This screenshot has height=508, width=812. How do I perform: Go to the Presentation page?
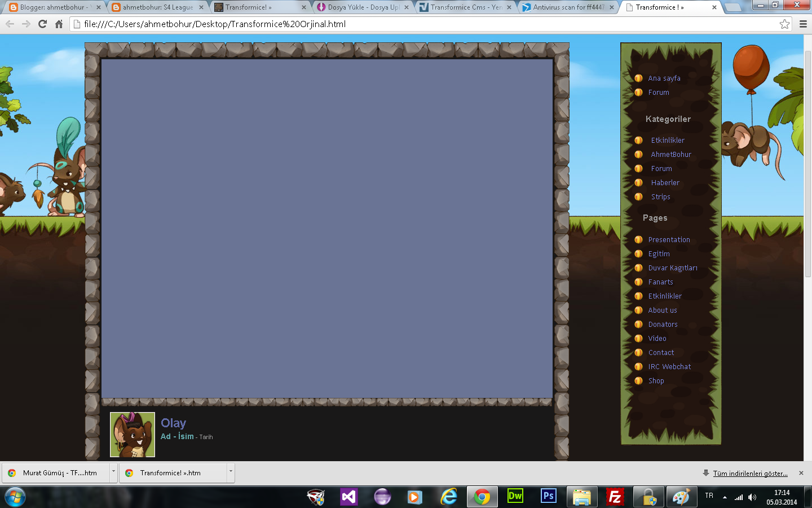click(x=669, y=240)
